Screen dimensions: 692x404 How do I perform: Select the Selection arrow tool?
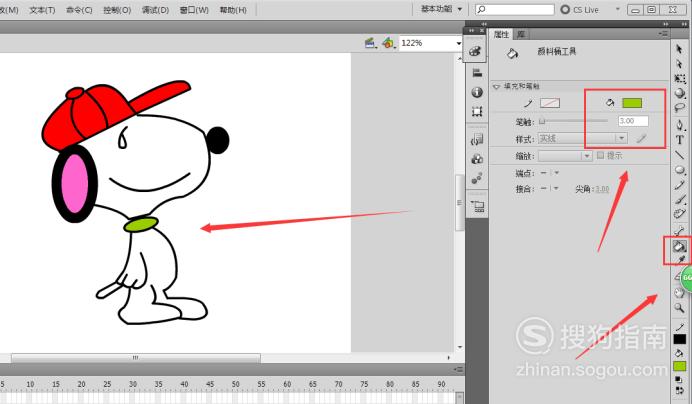[x=679, y=49]
